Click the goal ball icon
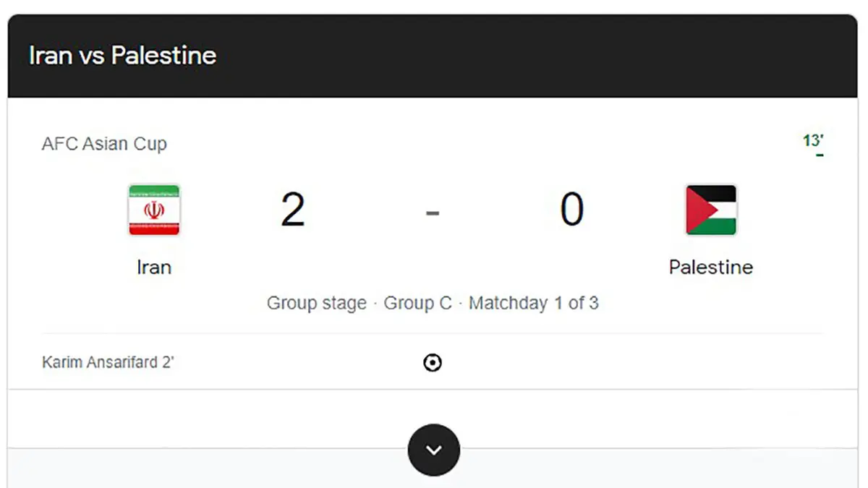868x488 pixels. (433, 363)
